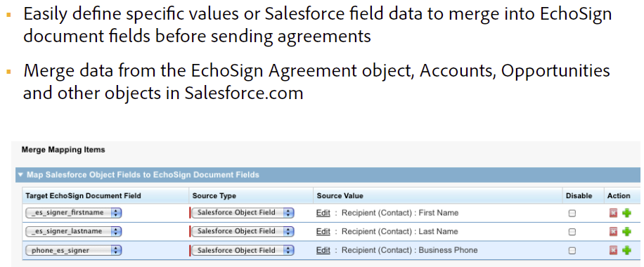Click the Source Value column header

pyautogui.click(x=340, y=196)
